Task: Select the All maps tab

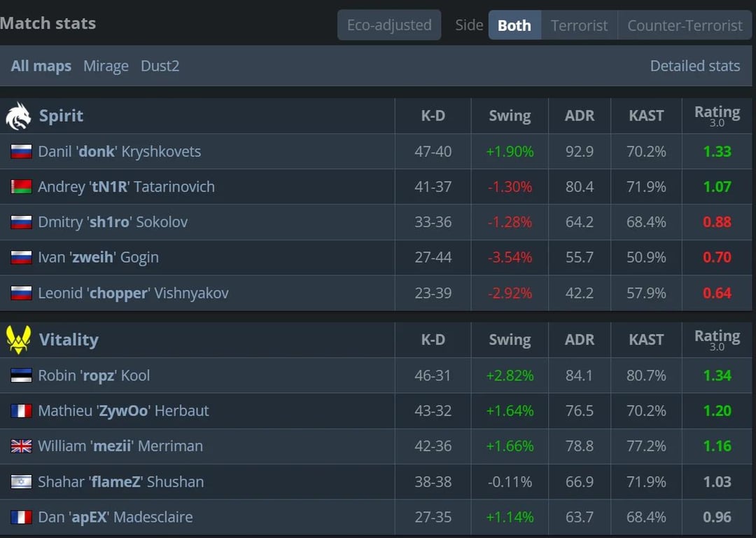Action: point(41,66)
